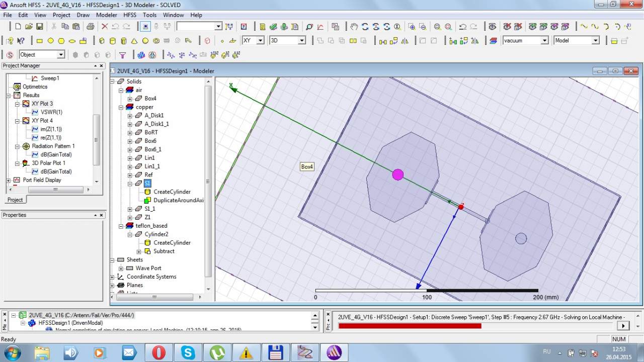This screenshot has height=362, width=644.
Task: Select VSWR(1) under XY Plot 3
Action: pos(51,112)
